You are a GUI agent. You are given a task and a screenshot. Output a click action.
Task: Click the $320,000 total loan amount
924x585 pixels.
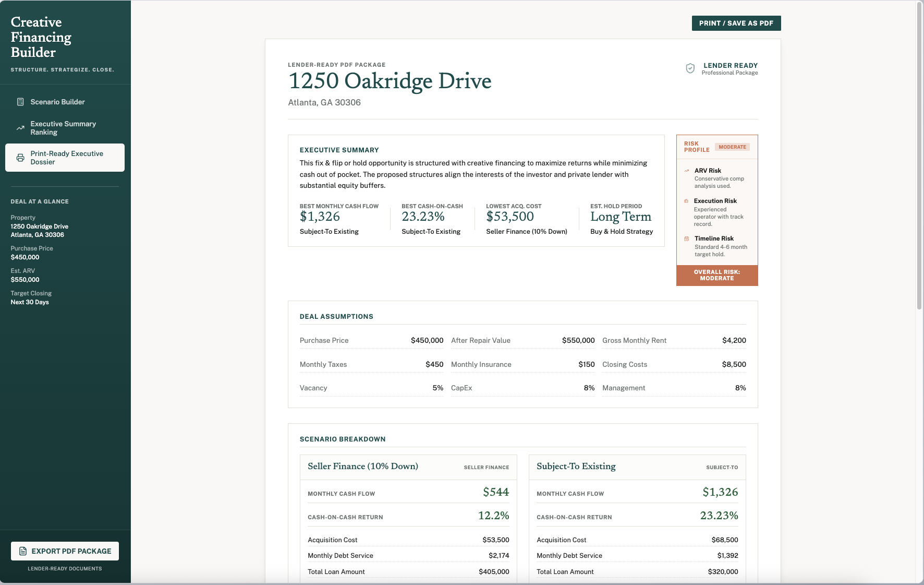click(723, 572)
